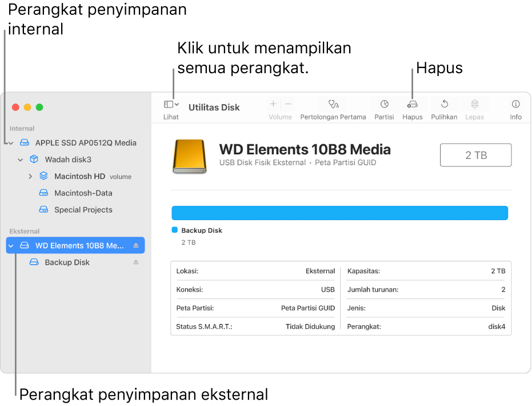
Task: Eject the Backup Disk volume
Action: (136, 262)
